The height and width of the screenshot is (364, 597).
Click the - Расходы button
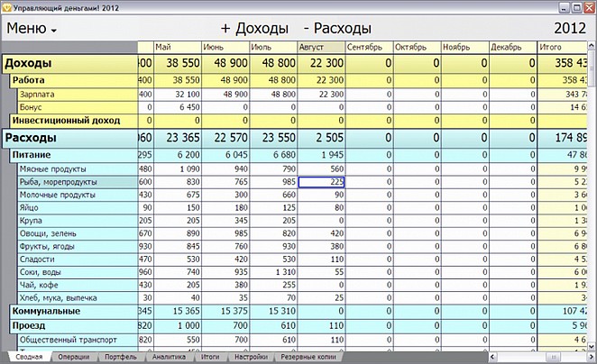click(x=337, y=29)
